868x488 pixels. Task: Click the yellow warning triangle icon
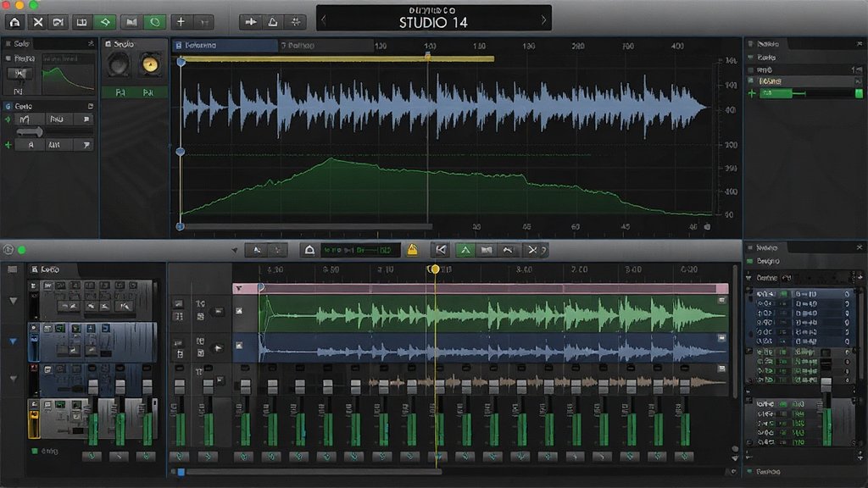pos(413,250)
